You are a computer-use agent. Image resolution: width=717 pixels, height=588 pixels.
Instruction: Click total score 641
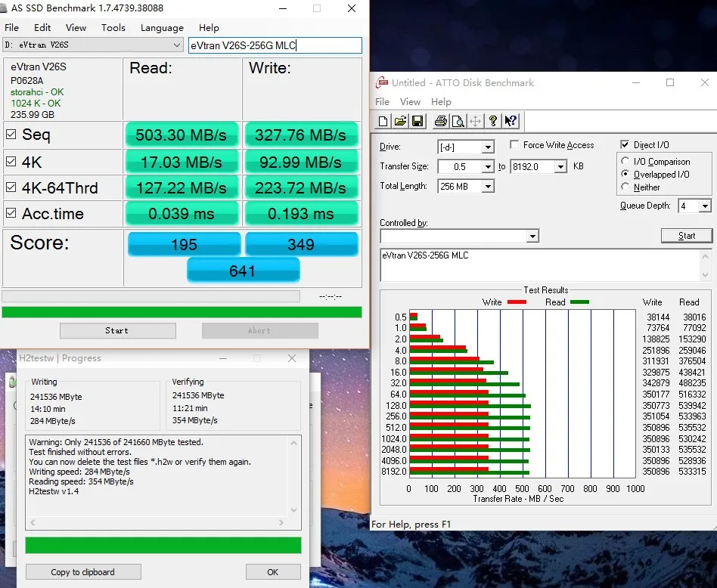coord(243,271)
